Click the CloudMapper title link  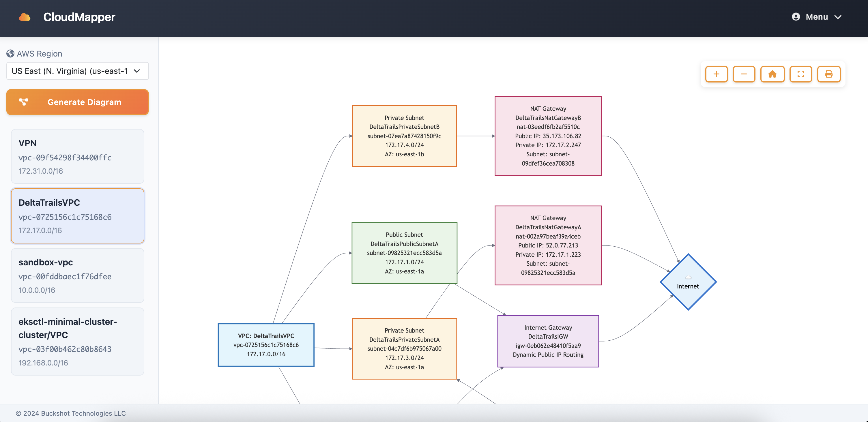tap(79, 17)
